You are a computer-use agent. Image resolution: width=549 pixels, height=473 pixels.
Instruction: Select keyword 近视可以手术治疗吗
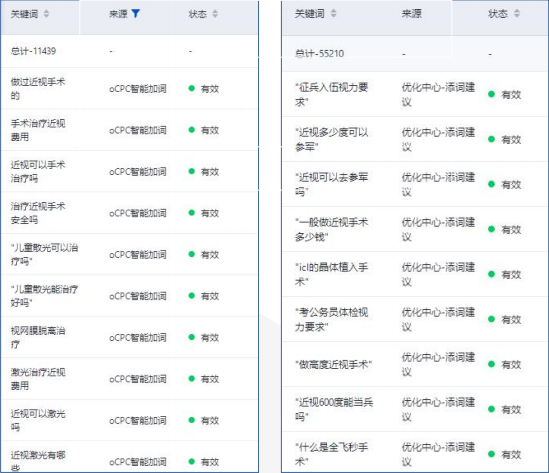coord(38,172)
